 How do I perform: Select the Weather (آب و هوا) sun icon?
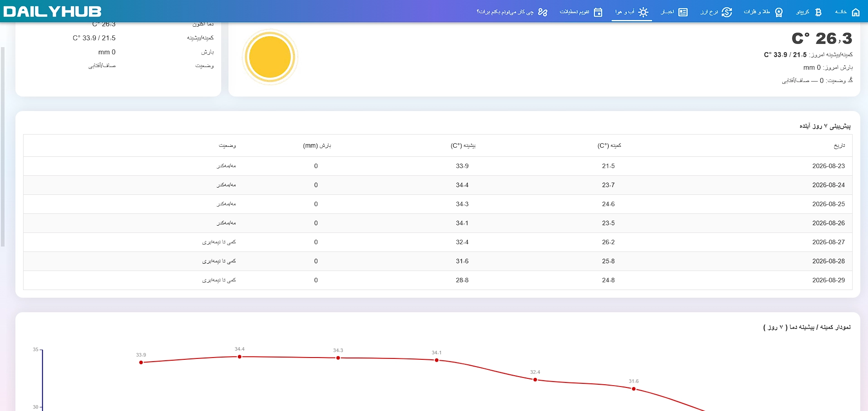click(x=643, y=12)
